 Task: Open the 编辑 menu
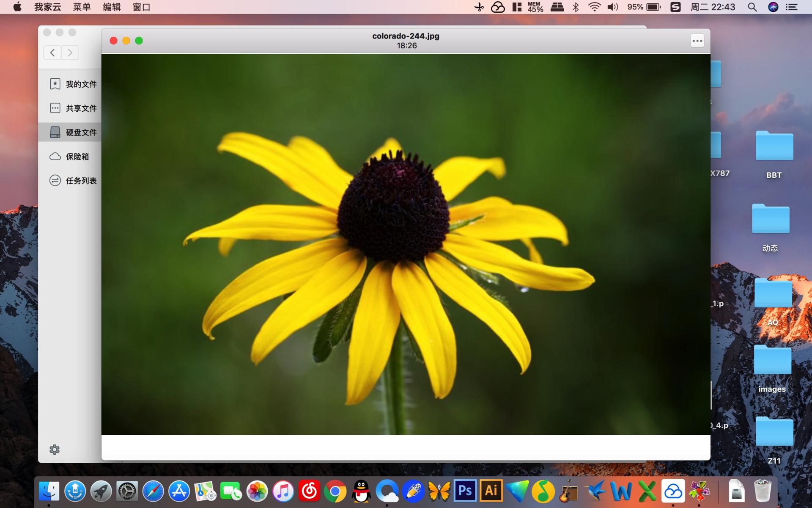112,7
